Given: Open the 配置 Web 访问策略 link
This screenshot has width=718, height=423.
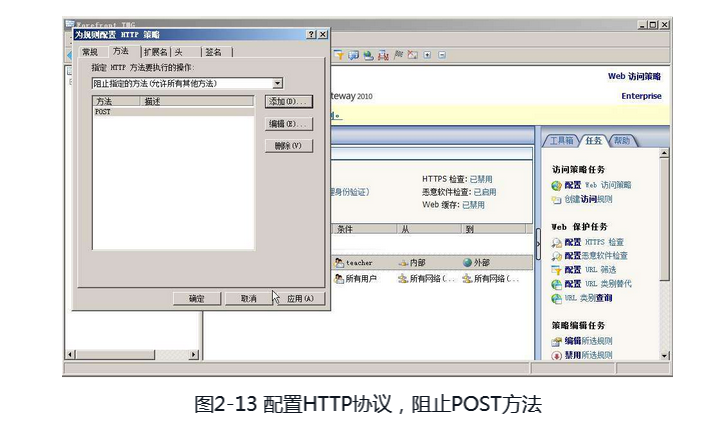Looking at the screenshot, I should coord(598,185).
